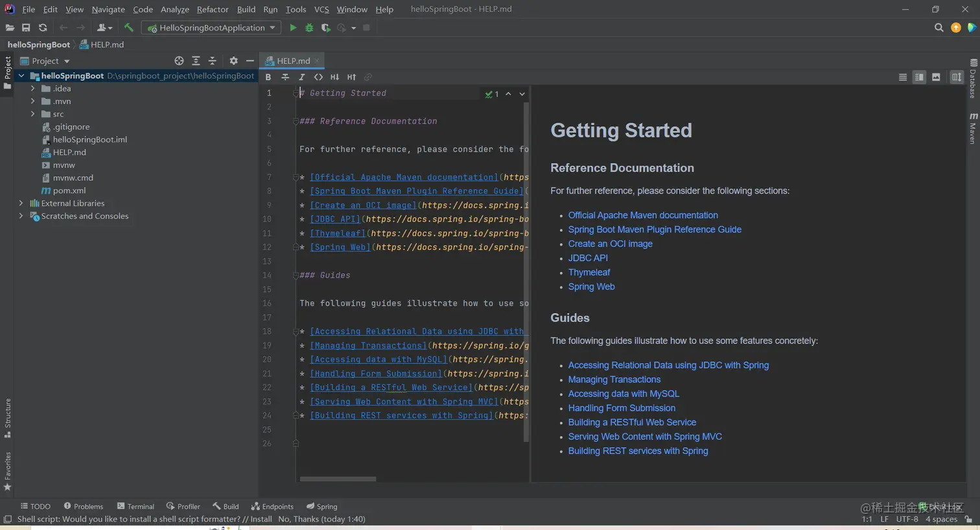The height and width of the screenshot is (530, 980).
Task: Open Search Everywhere magnifier icon
Action: [x=939, y=28]
